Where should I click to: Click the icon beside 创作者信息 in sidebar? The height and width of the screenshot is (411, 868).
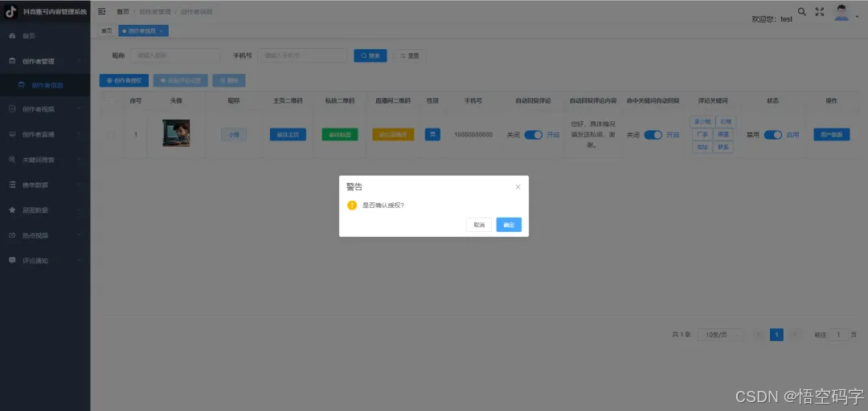pyautogui.click(x=21, y=85)
